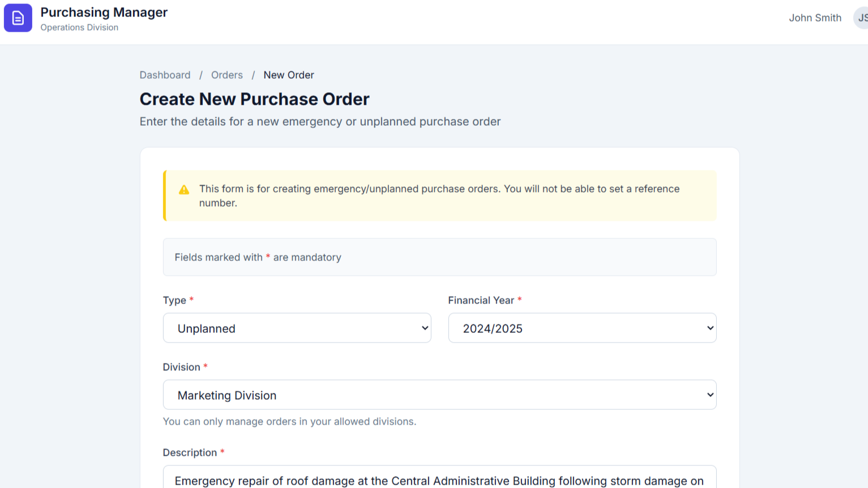The height and width of the screenshot is (488, 868).
Task: Click the Description field label
Action: click(190, 453)
